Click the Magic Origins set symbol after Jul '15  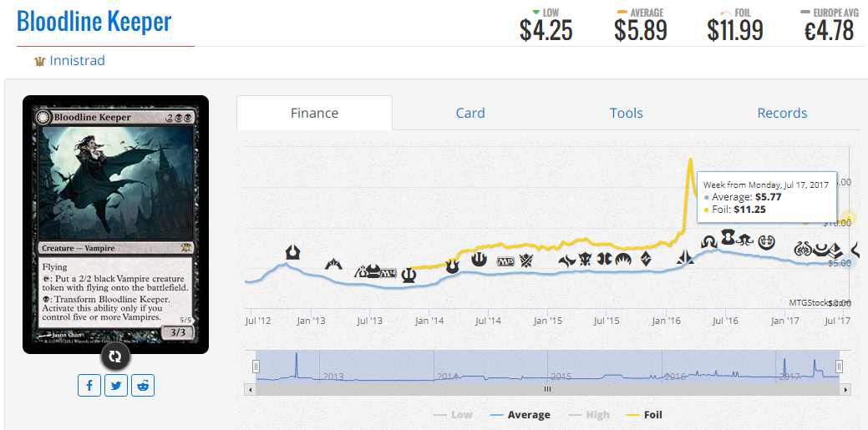click(622, 259)
